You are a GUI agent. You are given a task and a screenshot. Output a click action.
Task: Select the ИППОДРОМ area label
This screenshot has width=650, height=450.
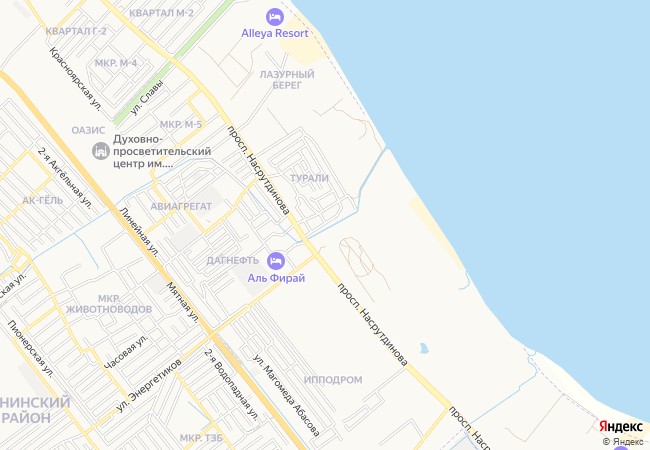[333, 380]
